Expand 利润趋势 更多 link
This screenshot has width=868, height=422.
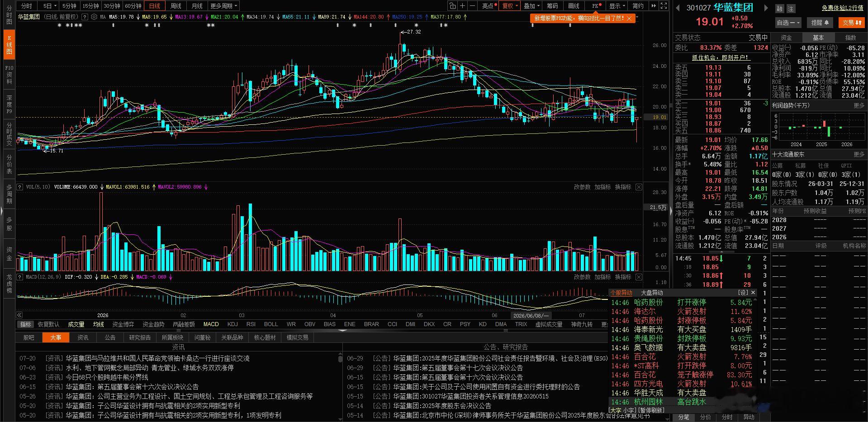point(859,105)
